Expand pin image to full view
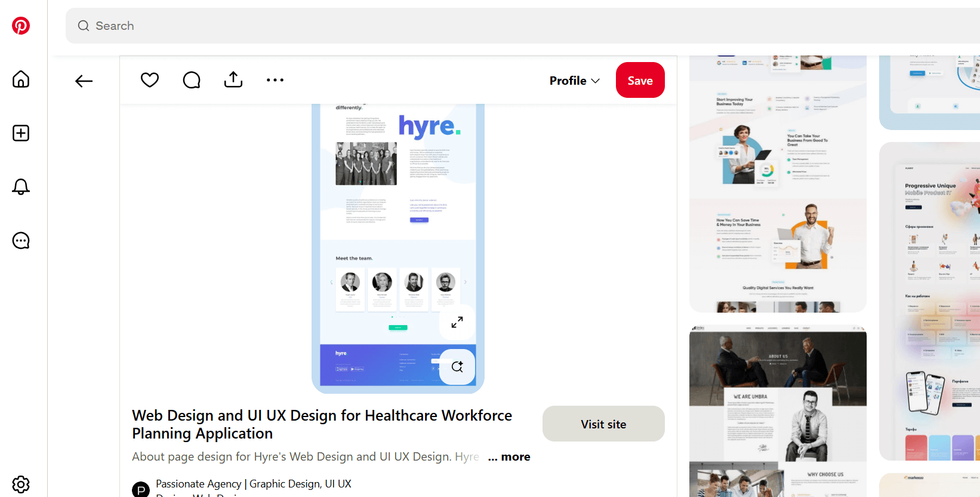This screenshot has width=980, height=497. pos(457,322)
